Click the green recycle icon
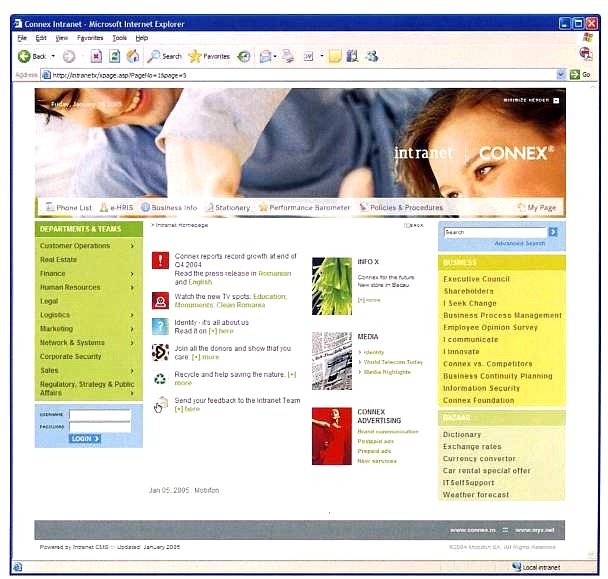Image resolution: width=608 pixels, height=579 pixels. pyautogui.click(x=160, y=378)
